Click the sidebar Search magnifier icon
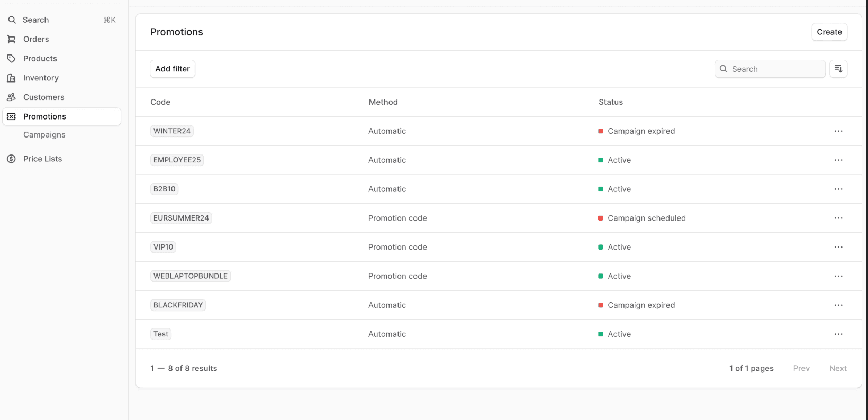The image size is (868, 420). click(x=12, y=20)
